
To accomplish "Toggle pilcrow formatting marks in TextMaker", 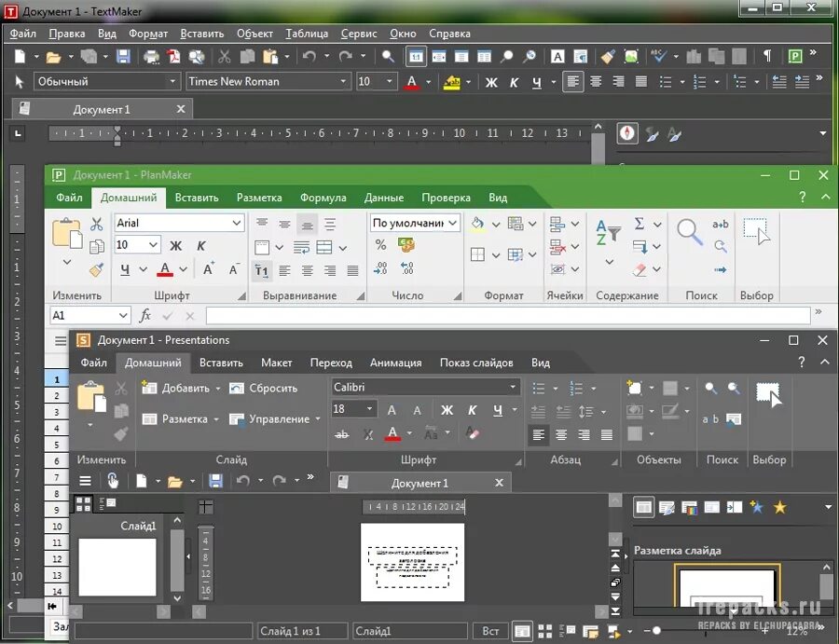I will 767,56.
